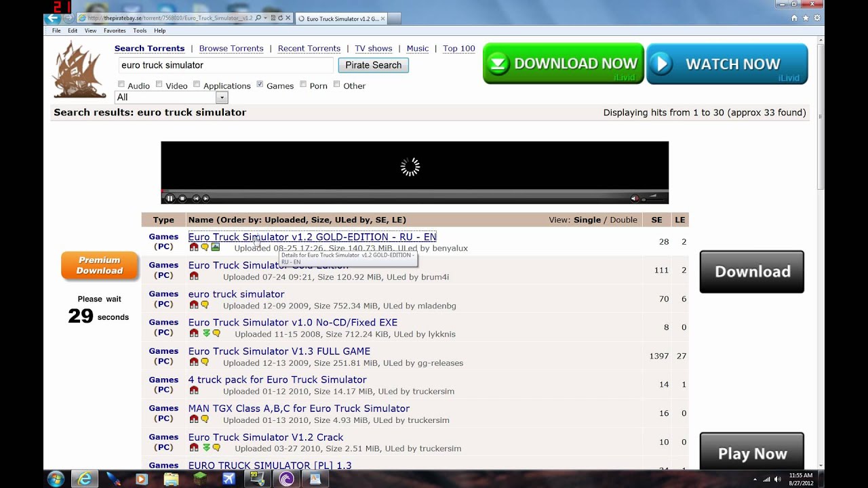
Task: Click comment icon for mladenbg torrent
Action: 205,305
